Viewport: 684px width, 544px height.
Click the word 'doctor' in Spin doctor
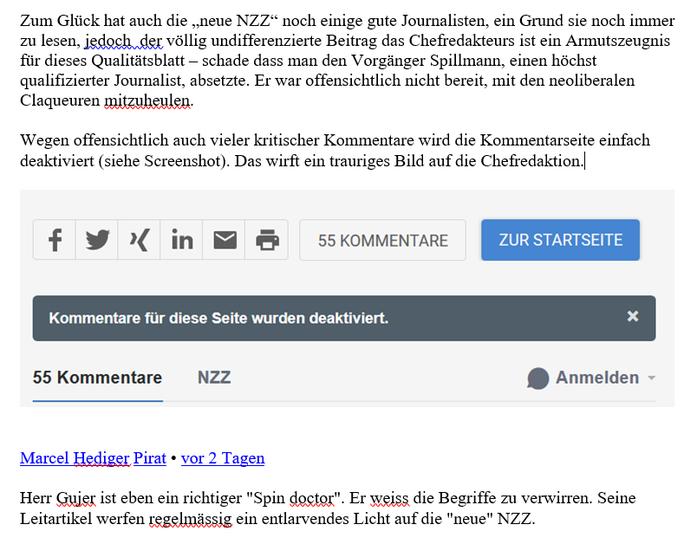pyautogui.click(x=312, y=498)
